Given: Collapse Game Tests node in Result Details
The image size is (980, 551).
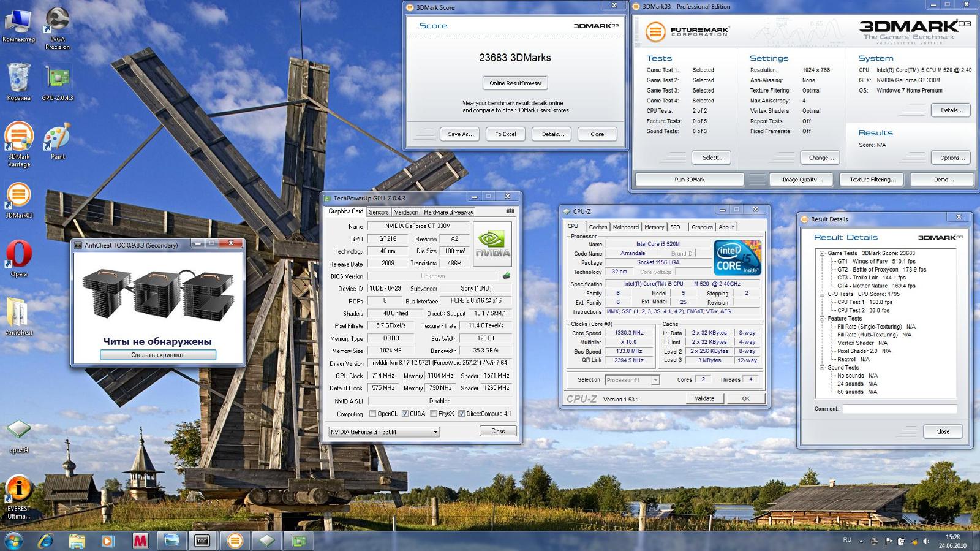Looking at the screenshot, I should pos(821,253).
